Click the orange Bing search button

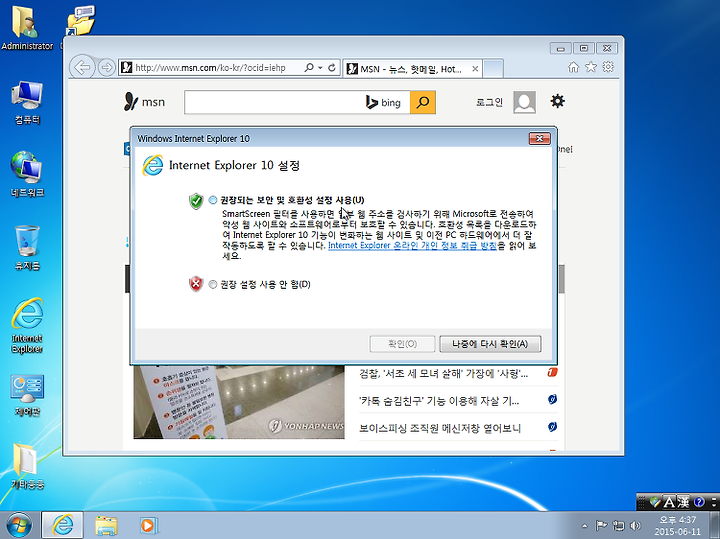tap(422, 102)
